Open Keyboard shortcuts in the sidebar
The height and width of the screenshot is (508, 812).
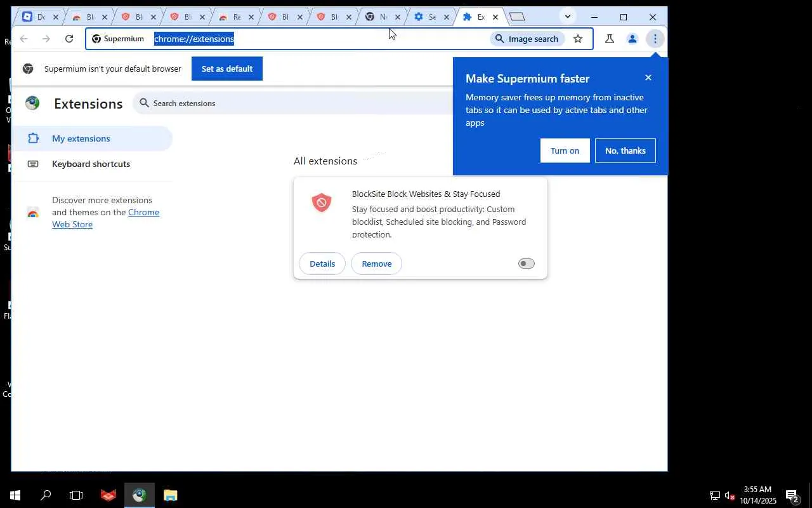click(93, 164)
